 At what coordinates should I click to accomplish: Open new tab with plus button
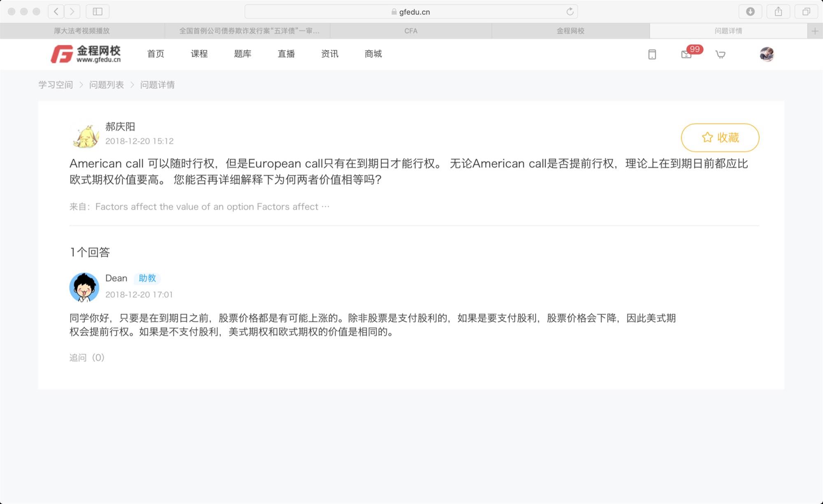click(815, 31)
